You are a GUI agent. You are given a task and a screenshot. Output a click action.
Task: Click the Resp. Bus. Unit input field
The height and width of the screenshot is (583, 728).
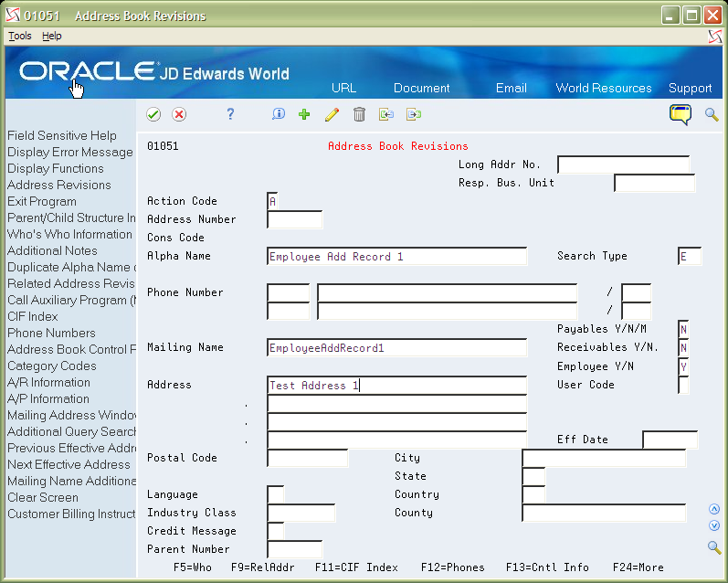[654, 183]
